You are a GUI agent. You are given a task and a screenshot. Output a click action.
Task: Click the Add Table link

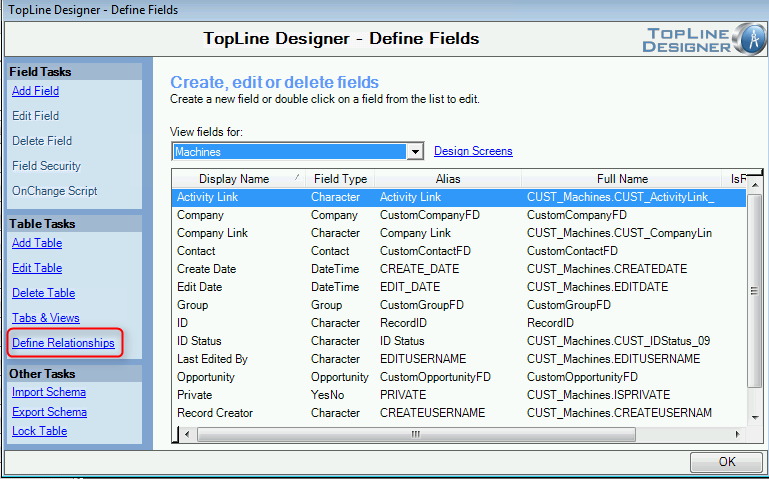point(37,243)
